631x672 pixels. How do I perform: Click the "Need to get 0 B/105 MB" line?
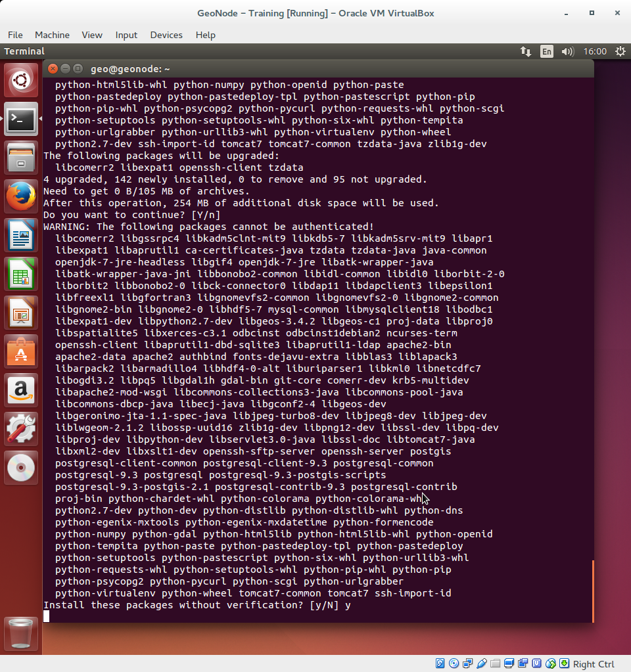coord(147,191)
